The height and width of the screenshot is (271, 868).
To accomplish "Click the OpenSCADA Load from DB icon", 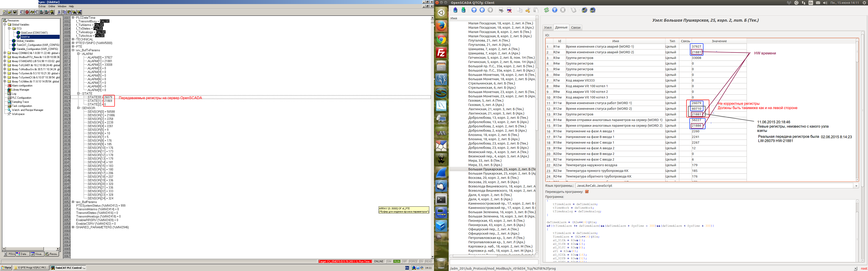I will coord(455,10).
